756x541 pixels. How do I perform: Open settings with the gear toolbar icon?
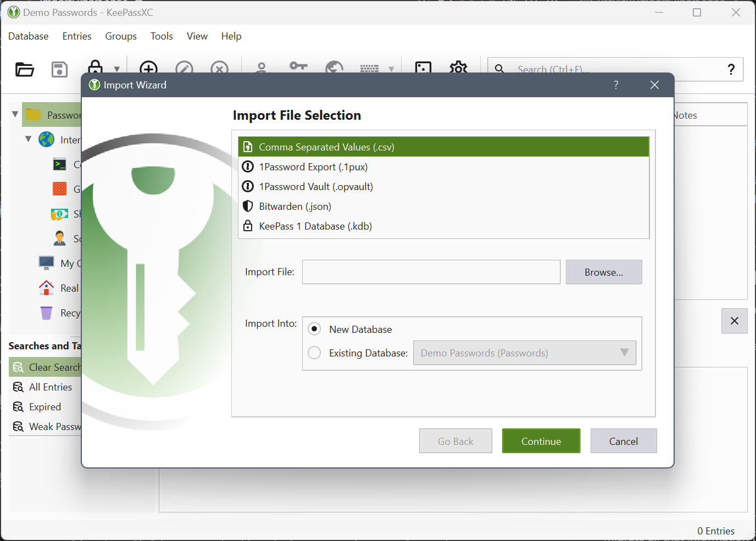(458, 67)
